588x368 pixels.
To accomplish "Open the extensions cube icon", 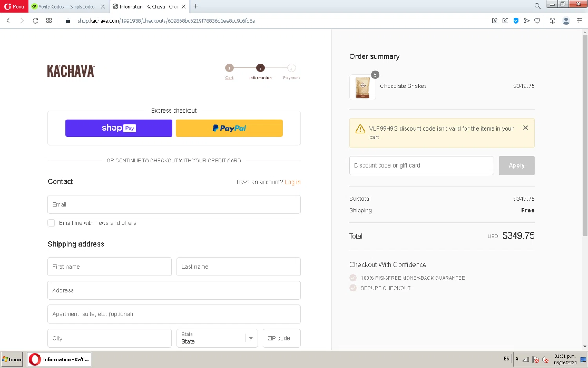I will [x=552, y=21].
